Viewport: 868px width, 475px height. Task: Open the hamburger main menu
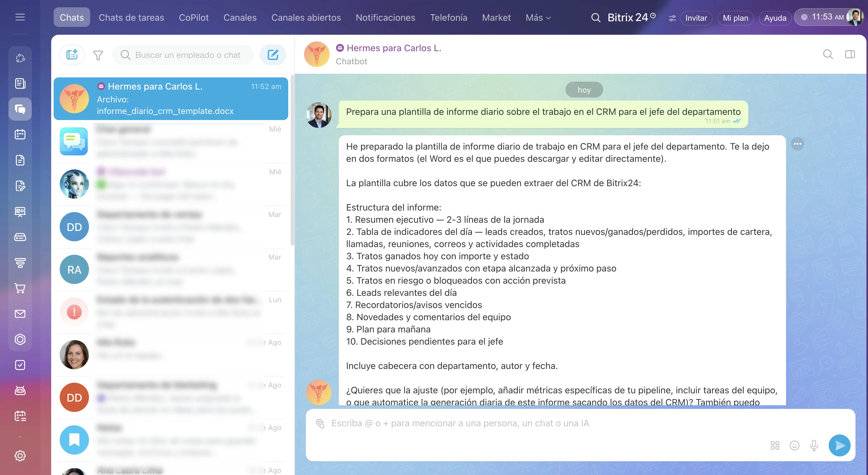point(20,17)
